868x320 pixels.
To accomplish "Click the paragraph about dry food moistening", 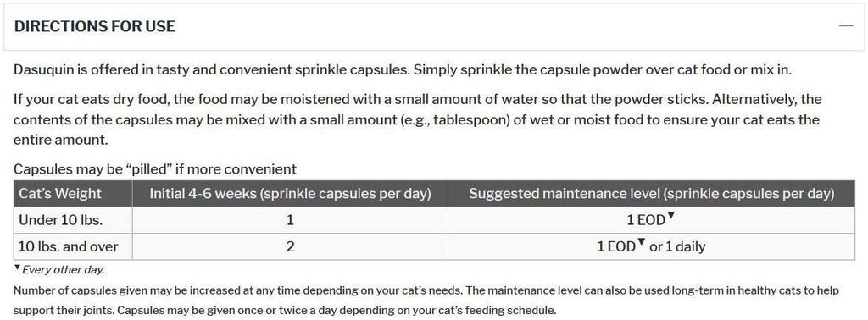I will (x=418, y=120).
